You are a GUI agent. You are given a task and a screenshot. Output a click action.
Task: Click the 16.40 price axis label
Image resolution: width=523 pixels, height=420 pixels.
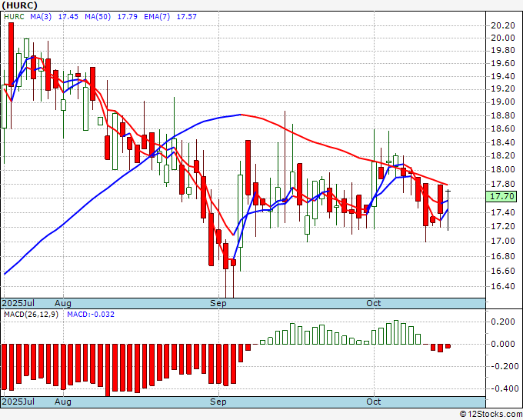coord(503,286)
